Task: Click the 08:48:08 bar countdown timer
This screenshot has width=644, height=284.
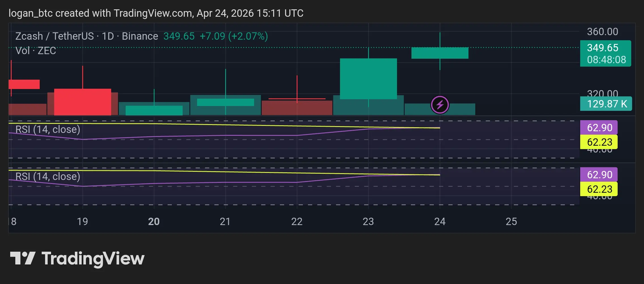Action: click(606, 60)
